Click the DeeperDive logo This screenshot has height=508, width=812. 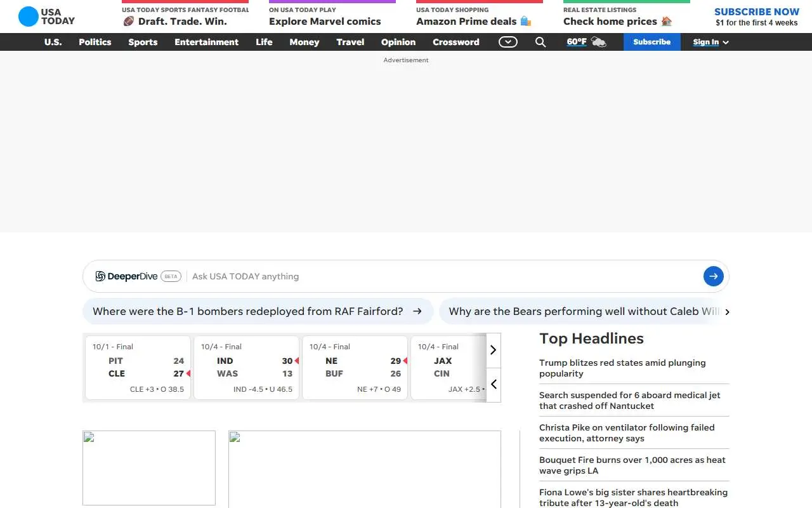click(x=126, y=276)
